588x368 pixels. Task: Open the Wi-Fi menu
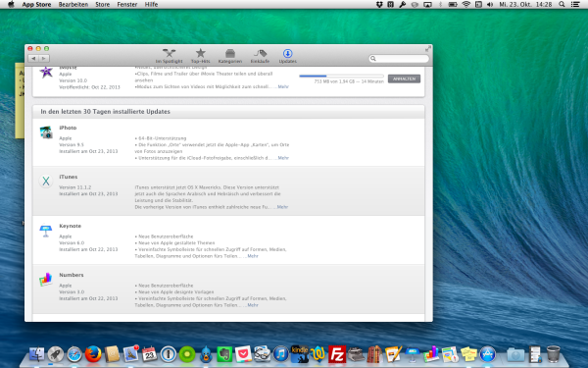click(x=466, y=5)
